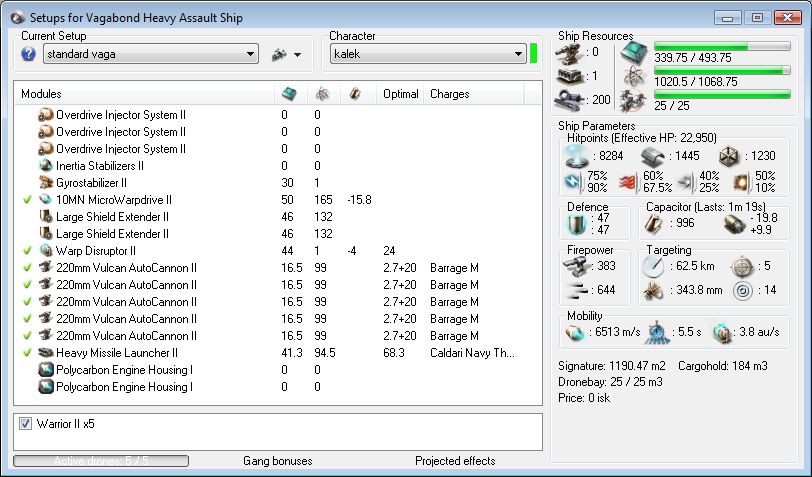Click the shield hitpoints icon showing 8284
This screenshot has width=812, height=477.
(x=577, y=156)
